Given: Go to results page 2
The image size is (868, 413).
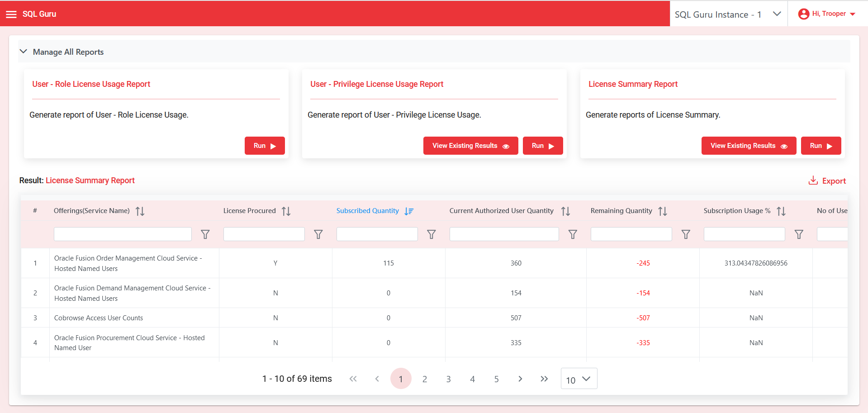Looking at the screenshot, I should (425, 379).
